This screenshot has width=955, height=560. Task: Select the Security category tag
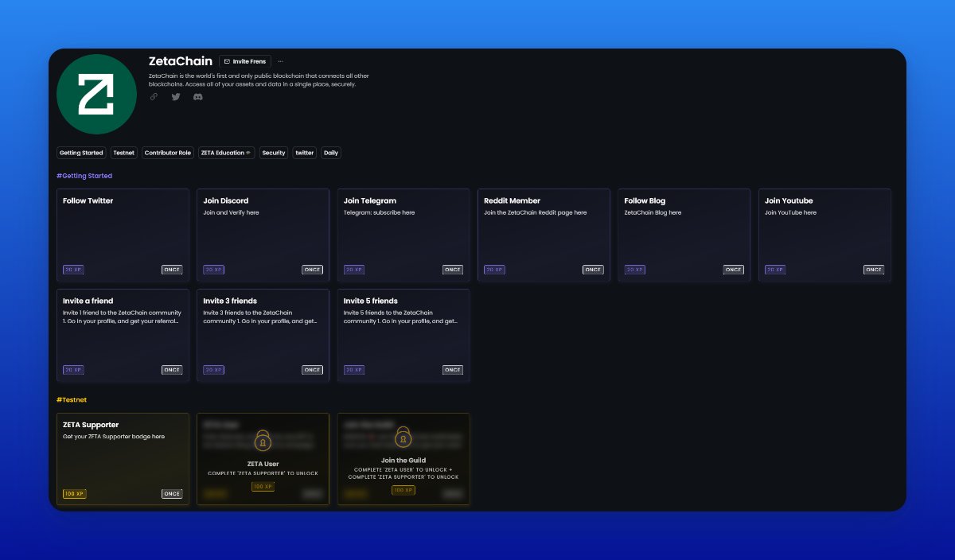tap(274, 153)
